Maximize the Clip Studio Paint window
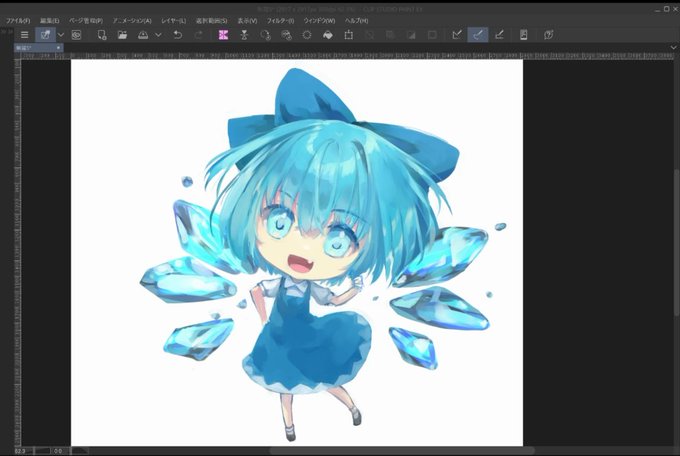Viewport: 680px width, 456px height. coord(667,9)
